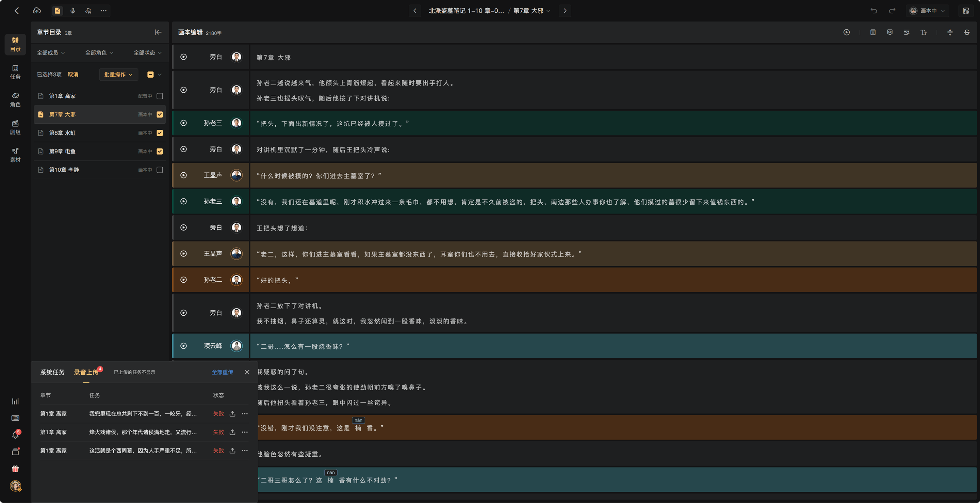Click the microphone icon in top toolbar

pyautogui.click(x=73, y=11)
